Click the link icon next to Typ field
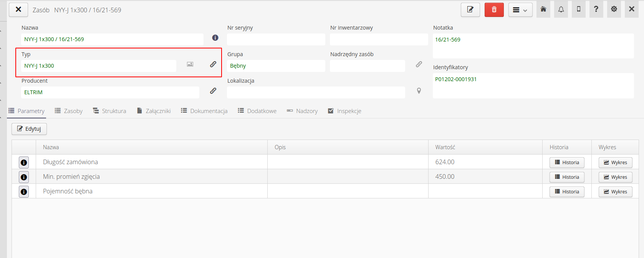The image size is (644, 258). click(213, 64)
